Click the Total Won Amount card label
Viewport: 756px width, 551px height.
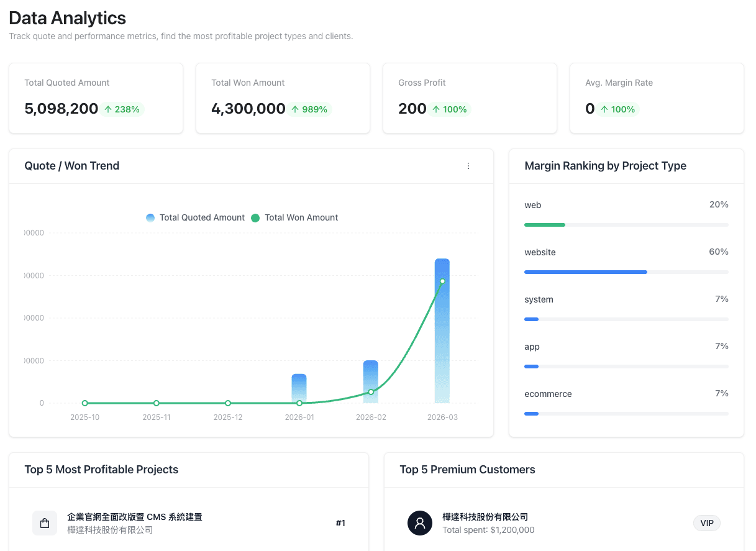pos(248,83)
